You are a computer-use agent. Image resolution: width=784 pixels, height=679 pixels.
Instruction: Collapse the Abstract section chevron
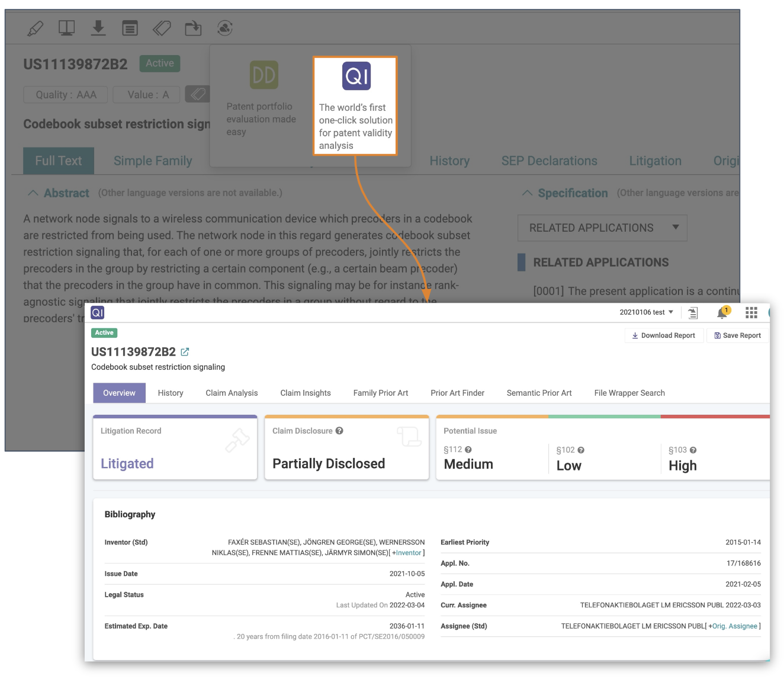(33, 193)
